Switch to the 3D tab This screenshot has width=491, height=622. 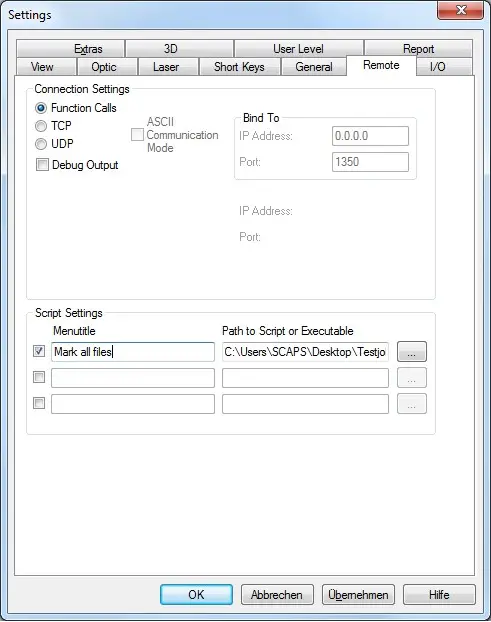179,49
